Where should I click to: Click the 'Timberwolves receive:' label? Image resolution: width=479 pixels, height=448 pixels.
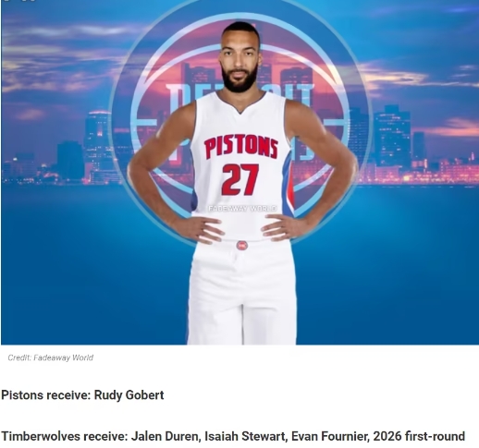click(x=65, y=436)
